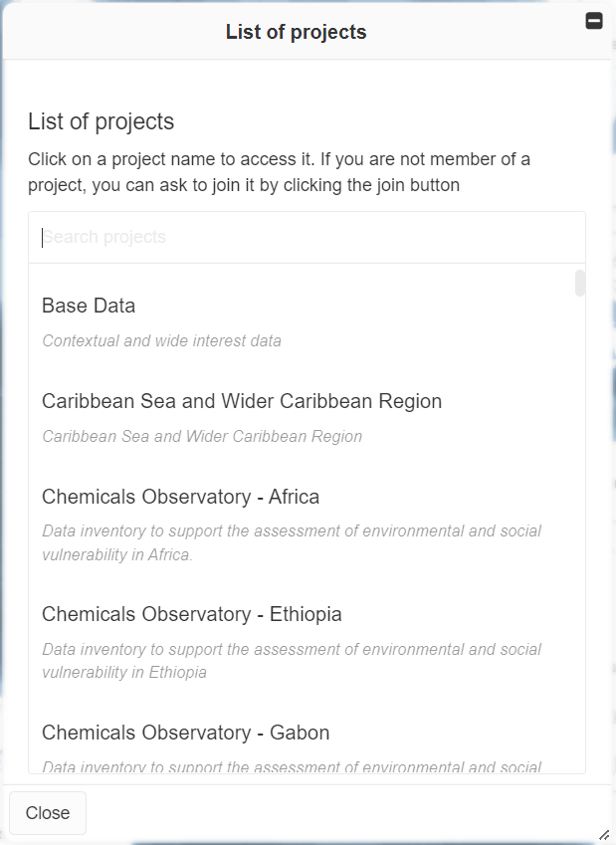Screen dimensions: 616x845
Task: Focus the Search projects field
Action: pyautogui.click(x=307, y=238)
